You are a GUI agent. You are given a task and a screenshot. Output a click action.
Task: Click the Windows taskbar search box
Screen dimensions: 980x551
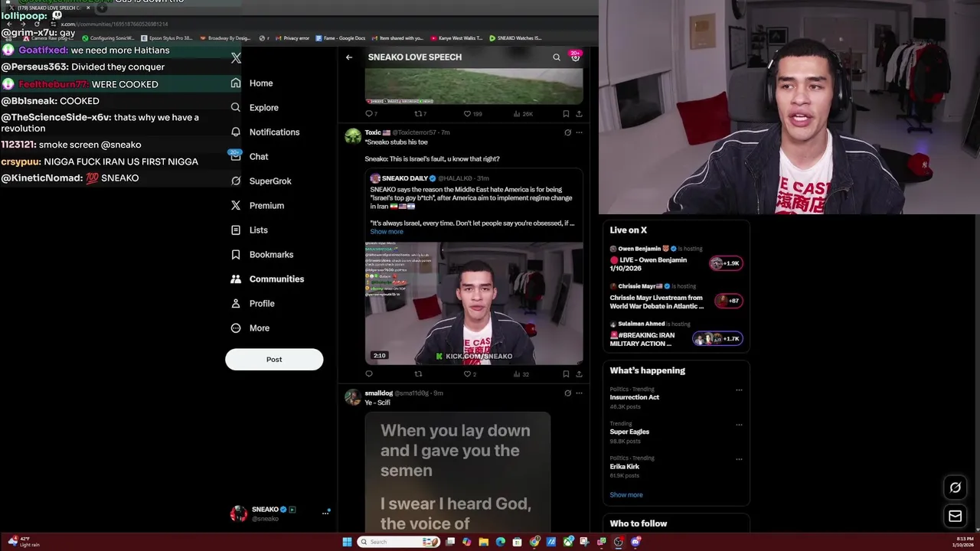[x=399, y=542]
